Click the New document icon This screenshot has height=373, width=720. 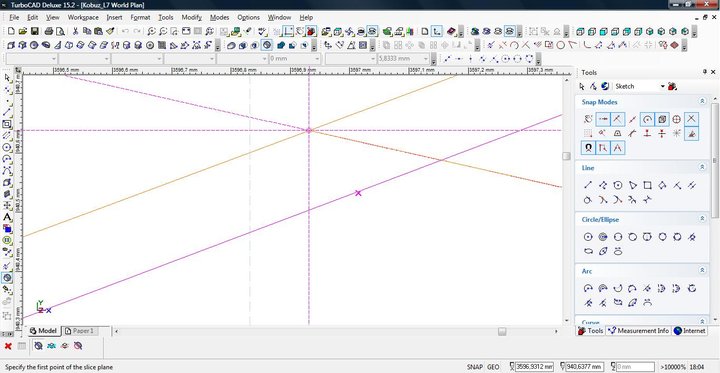[x=11, y=31]
